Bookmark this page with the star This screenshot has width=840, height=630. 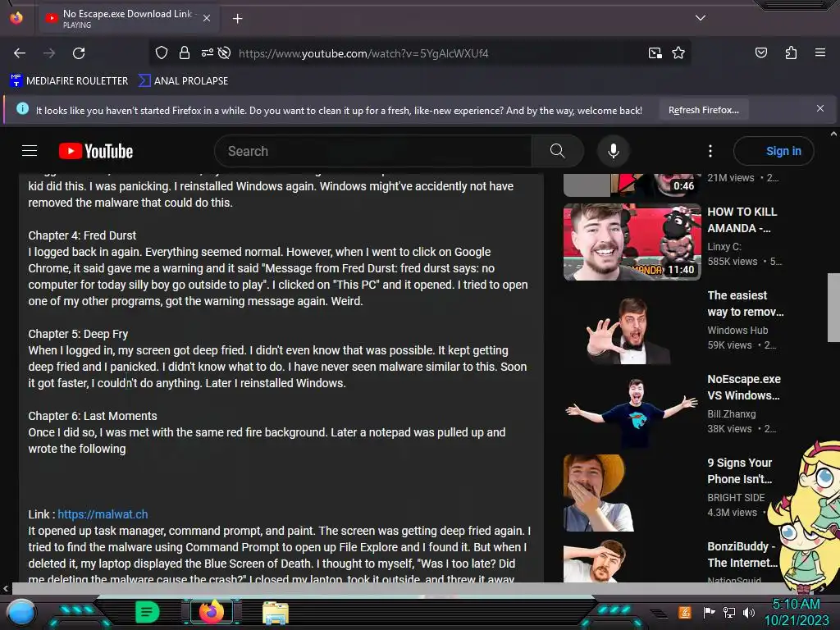[x=678, y=52]
